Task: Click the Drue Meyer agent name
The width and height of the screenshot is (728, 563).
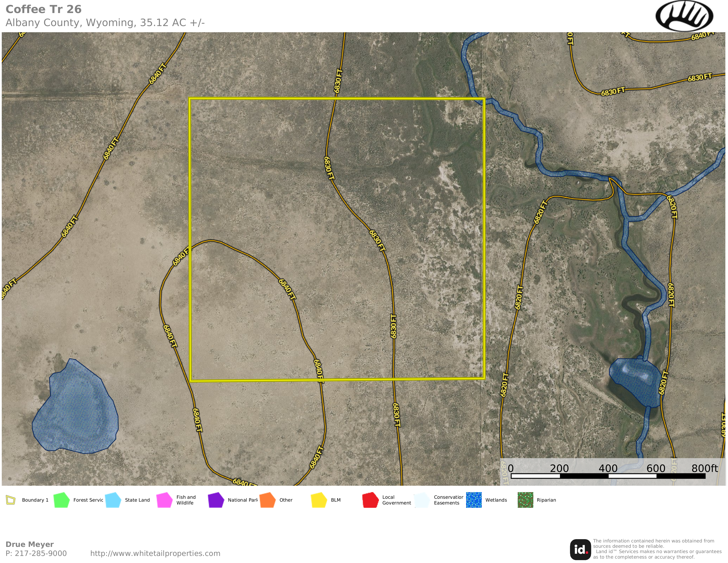Action: tap(30, 544)
